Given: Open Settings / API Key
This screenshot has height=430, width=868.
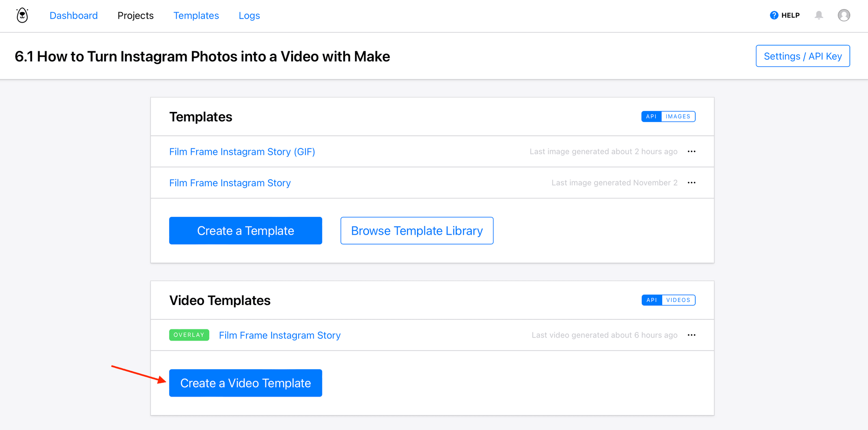Looking at the screenshot, I should tap(802, 56).
